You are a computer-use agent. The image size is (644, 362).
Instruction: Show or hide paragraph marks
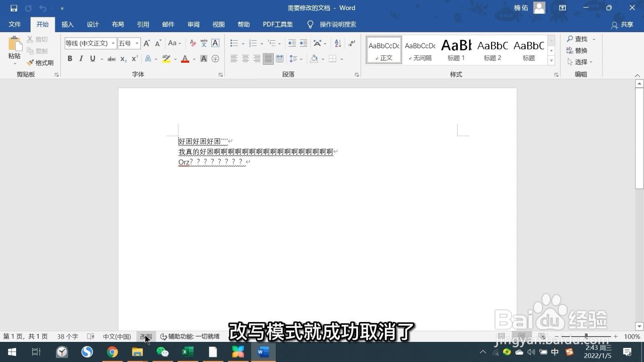(352, 43)
